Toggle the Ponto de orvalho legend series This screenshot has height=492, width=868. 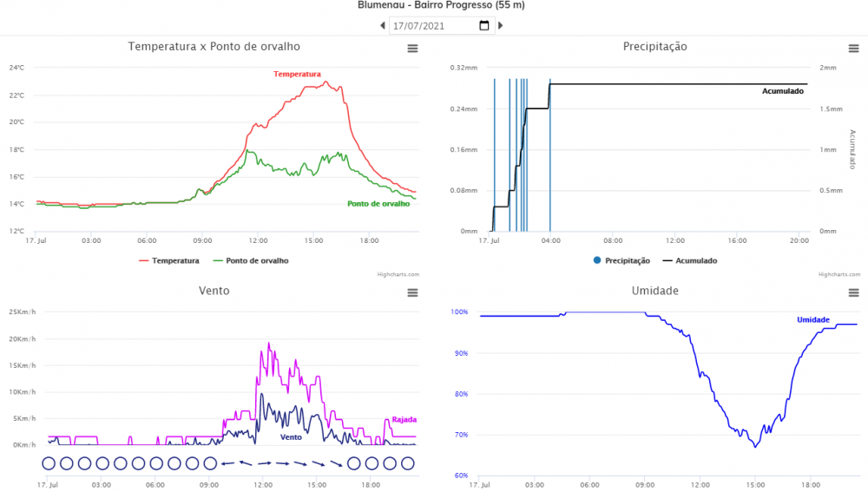pos(251,260)
